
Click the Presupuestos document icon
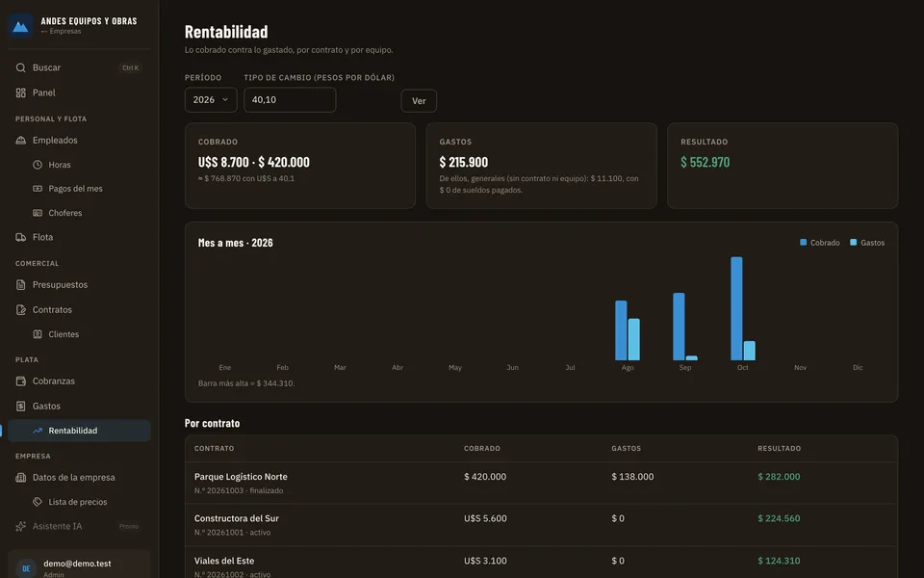(x=20, y=285)
